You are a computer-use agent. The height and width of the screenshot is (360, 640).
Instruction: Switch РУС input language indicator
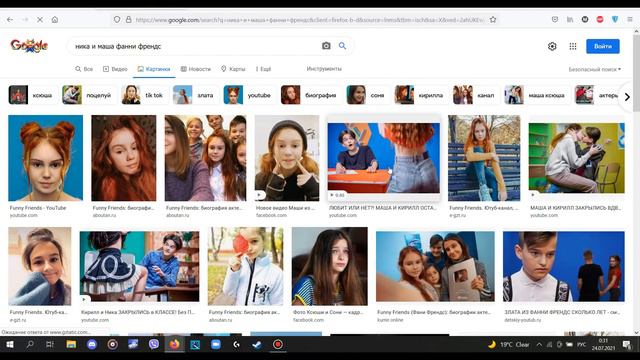[581, 345]
